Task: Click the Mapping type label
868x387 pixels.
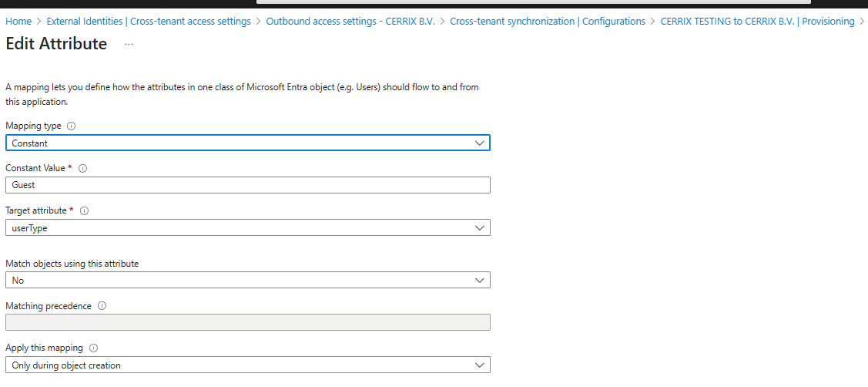Action: point(33,126)
